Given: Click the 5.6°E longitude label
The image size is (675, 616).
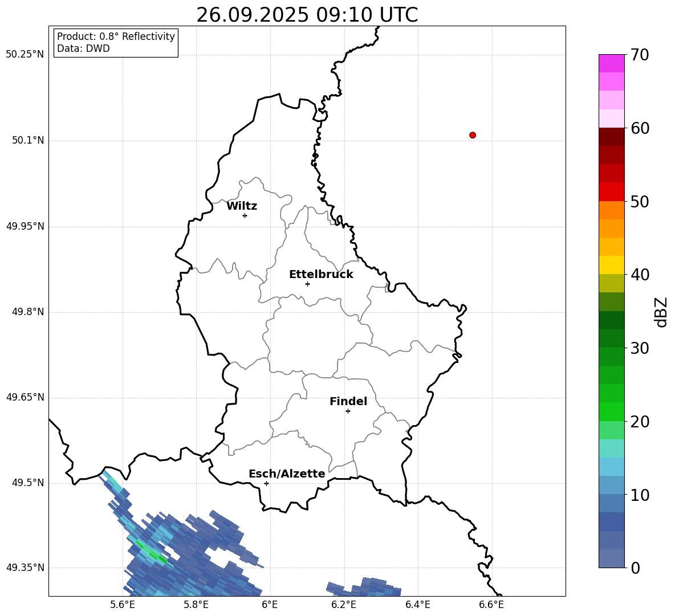Looking at the screenshot, I should tap(123, 605).
